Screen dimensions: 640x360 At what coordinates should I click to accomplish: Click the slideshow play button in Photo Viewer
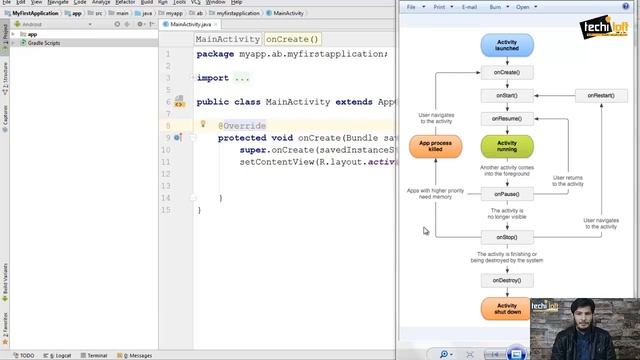(x=516, y=354)
